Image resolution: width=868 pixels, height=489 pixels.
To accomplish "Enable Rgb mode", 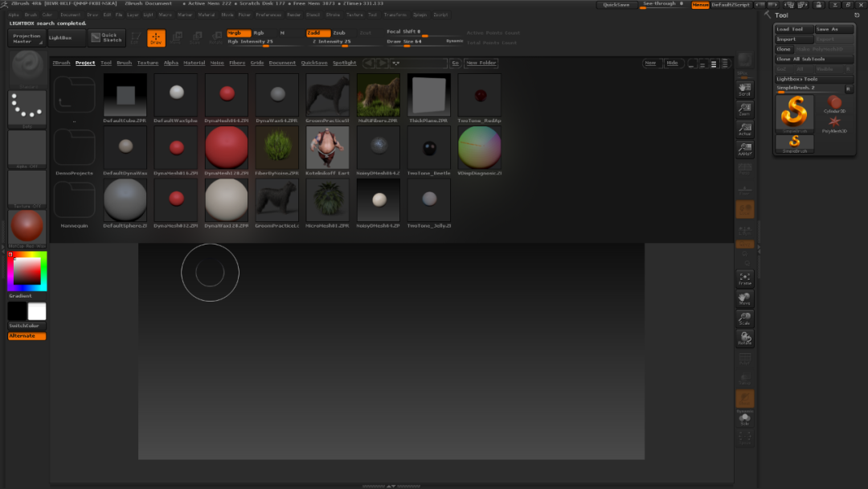I will coord(259,33).
